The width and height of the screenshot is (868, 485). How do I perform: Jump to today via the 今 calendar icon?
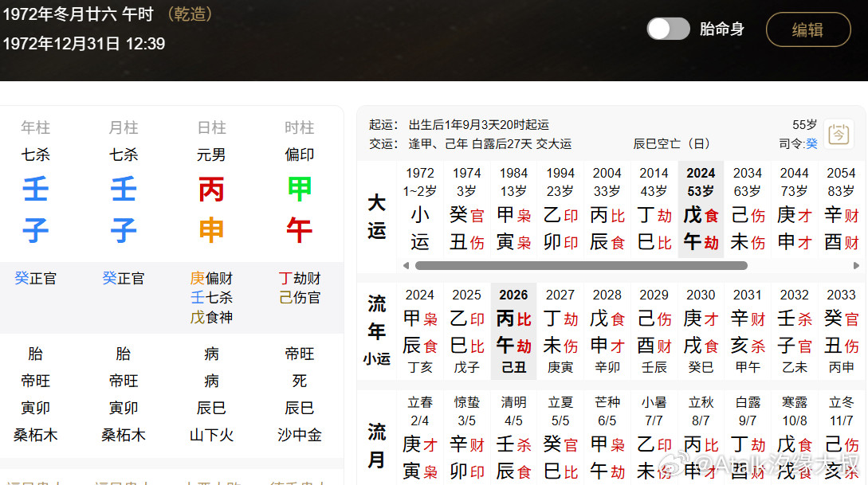point(838,134)
